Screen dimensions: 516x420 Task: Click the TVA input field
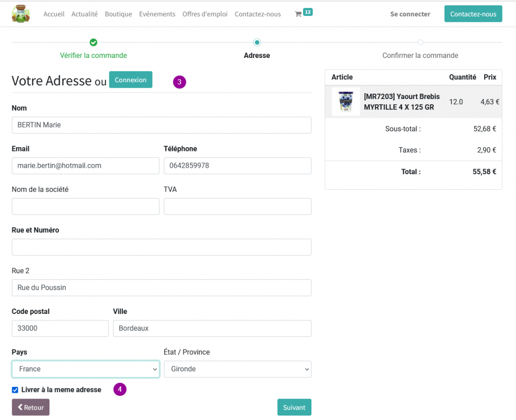tap(238, 206)
